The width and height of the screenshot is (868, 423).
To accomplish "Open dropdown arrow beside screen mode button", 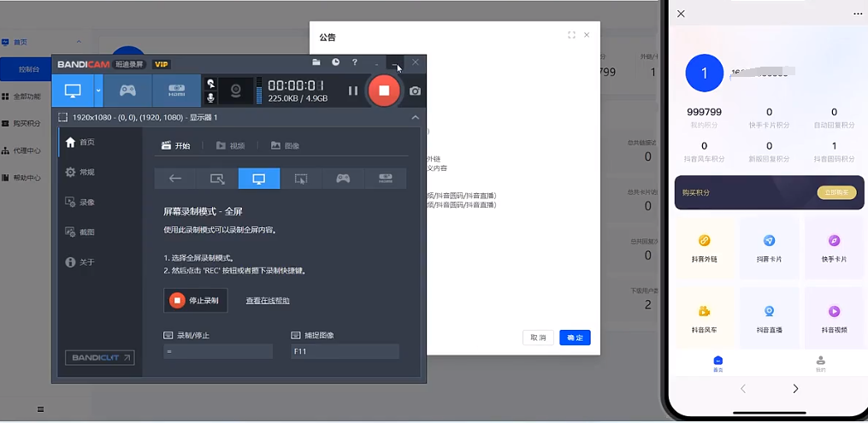I will tap(98, 91).
